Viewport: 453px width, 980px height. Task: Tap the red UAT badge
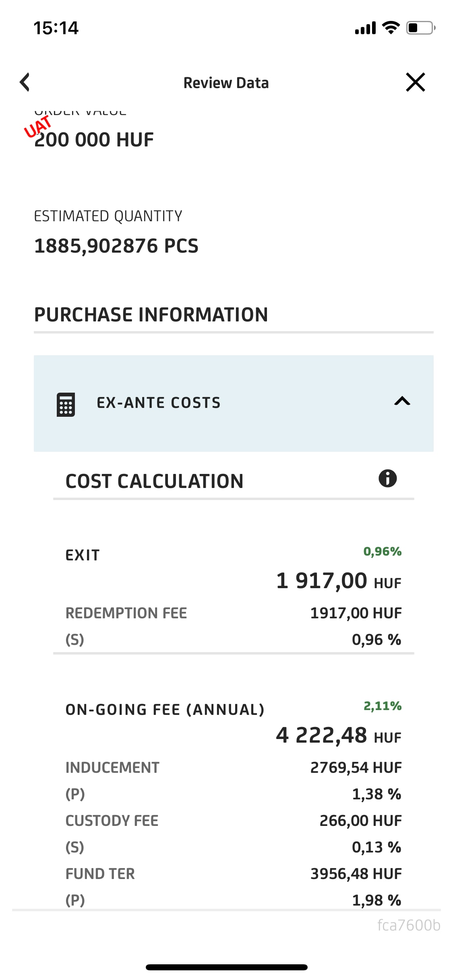(x=38, y=126)
